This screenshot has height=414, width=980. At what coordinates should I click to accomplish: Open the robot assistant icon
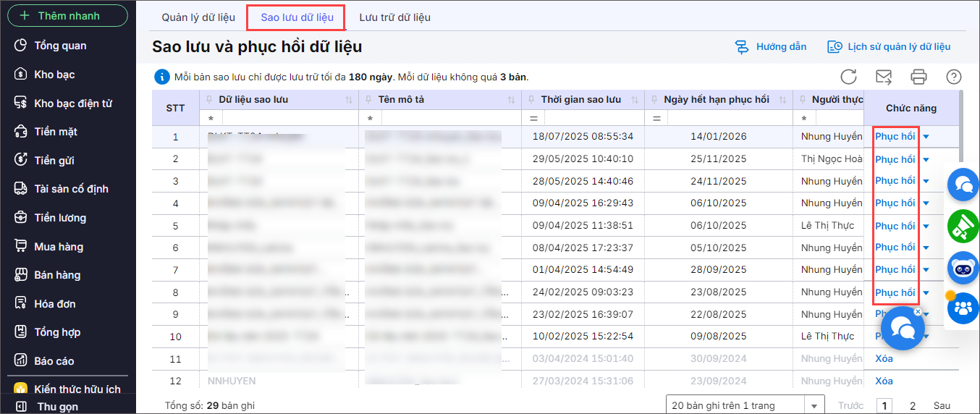963,267
